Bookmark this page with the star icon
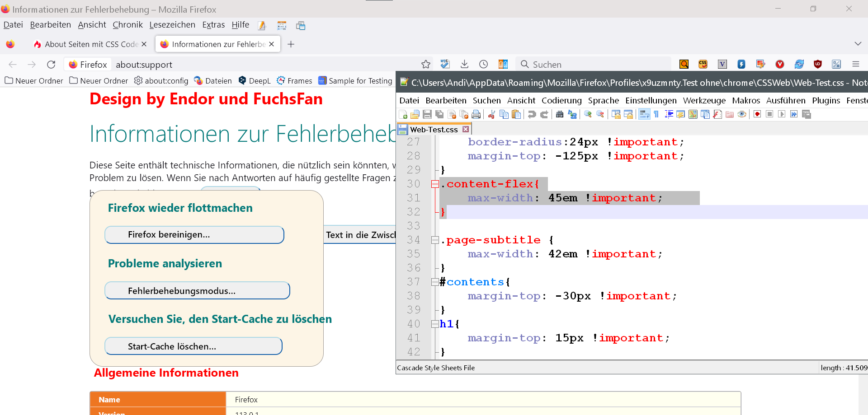The width and height of the screenshot is (868, 415). 425,65
